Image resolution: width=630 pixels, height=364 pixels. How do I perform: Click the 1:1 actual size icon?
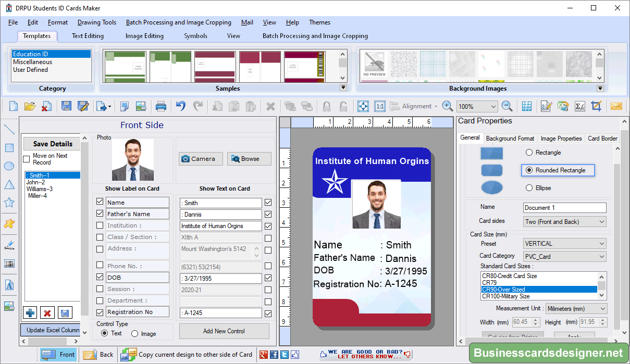pos(380,106)
